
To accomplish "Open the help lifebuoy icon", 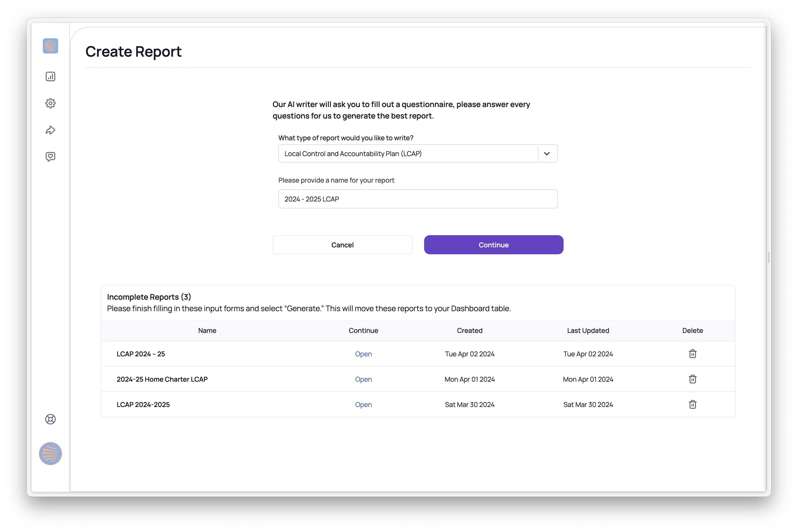I will click(50, 419).
